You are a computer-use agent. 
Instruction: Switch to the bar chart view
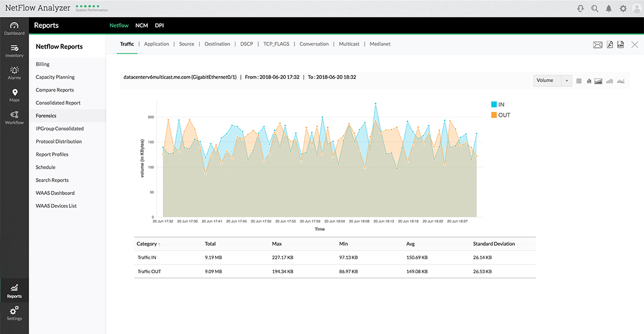(x=589, y=81)
